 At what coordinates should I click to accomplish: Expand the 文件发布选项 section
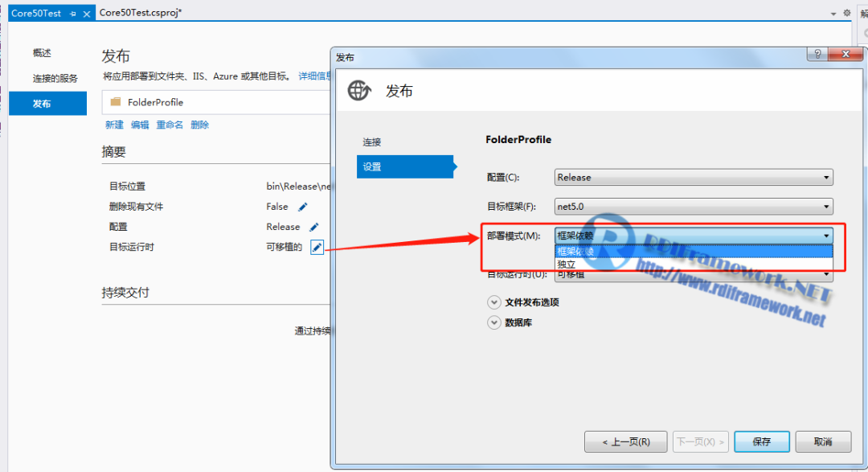point(493,302)
